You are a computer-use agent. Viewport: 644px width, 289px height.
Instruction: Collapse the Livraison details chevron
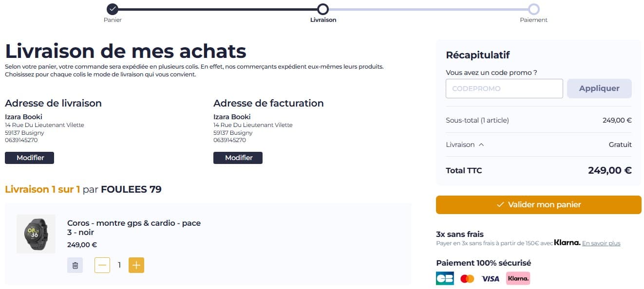[x=481, y=144]
